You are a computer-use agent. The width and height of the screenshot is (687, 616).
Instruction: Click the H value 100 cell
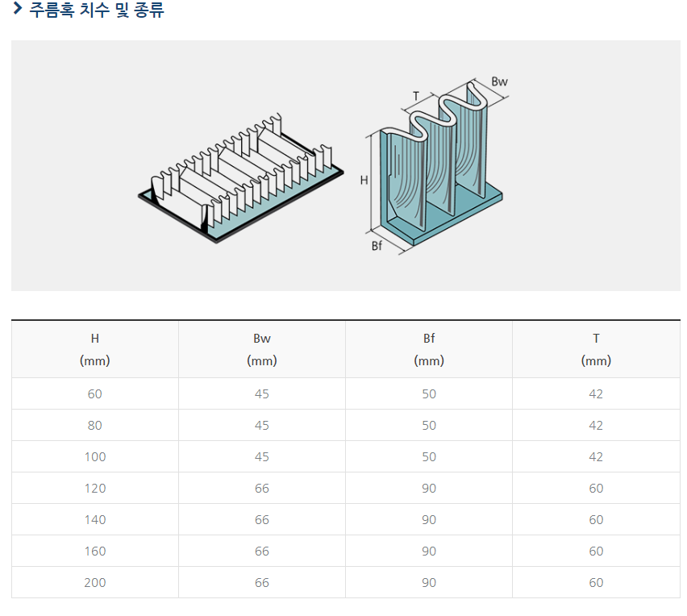[95, 456]
